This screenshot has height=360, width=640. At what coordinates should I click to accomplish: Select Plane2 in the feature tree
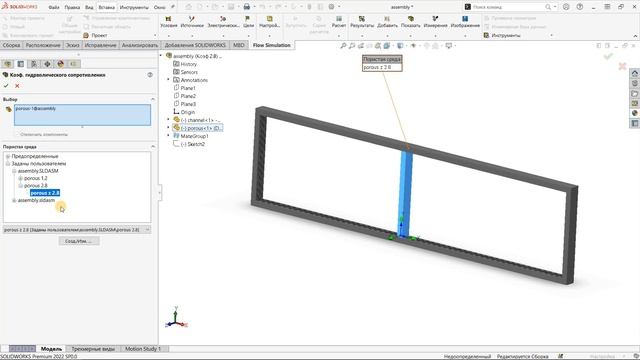tap(188, 96)
